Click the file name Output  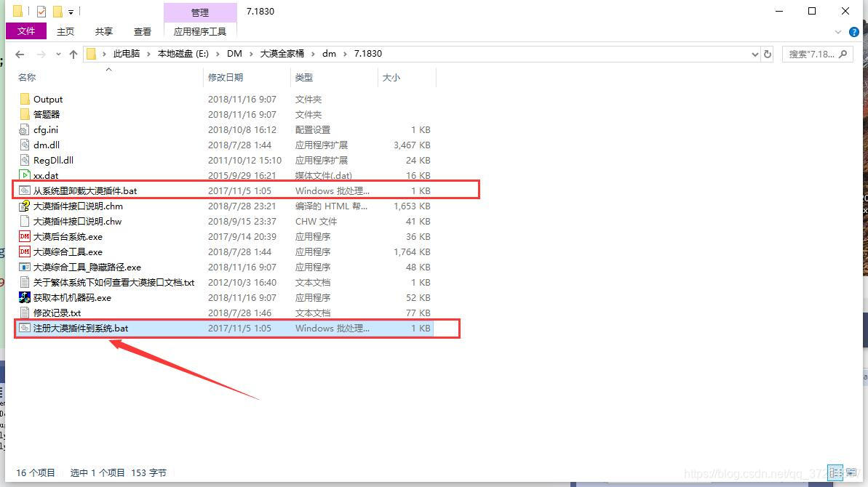pos(48,100)
